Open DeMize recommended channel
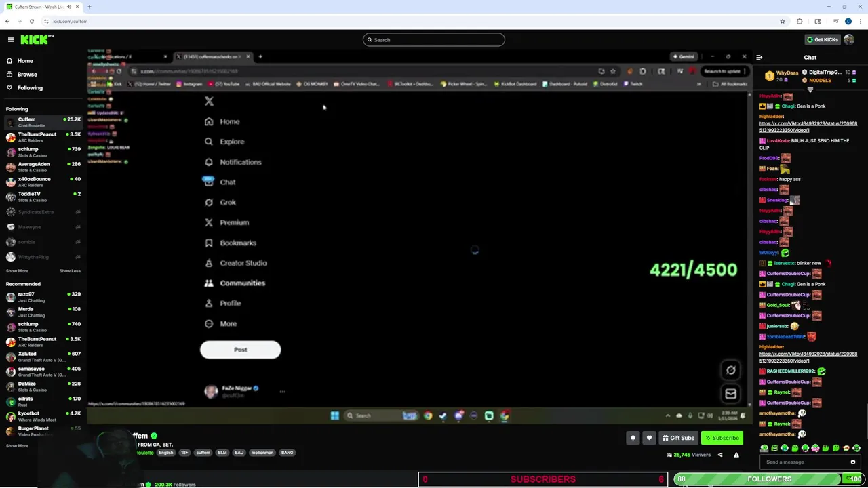Image resolution: width=868 pixels, height=488 pixels. [43, 386]
